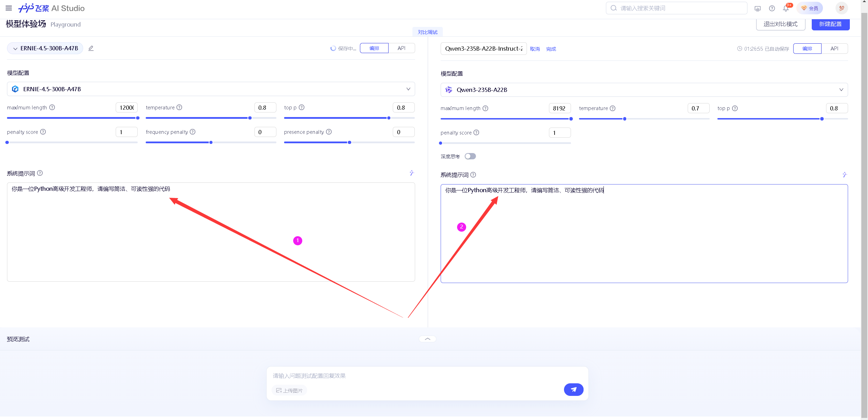Focus the search keyword input
The width and height of the screenshot is (868, 420).
[677, 8]
